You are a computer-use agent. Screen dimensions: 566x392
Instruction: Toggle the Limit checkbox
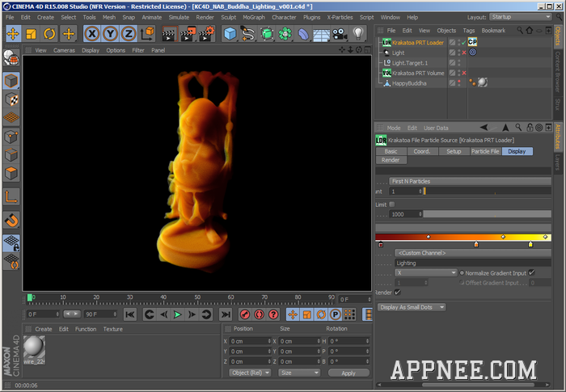coord(392,204)
